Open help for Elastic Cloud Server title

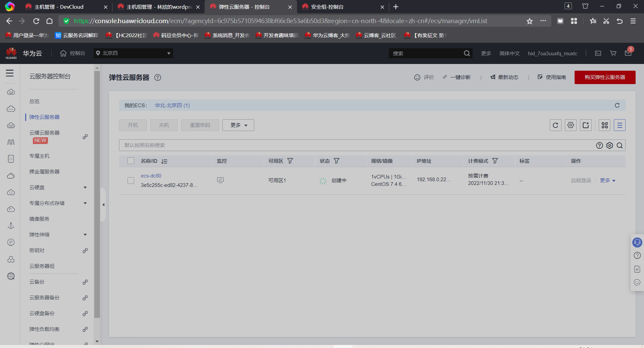tap(158, 77)
